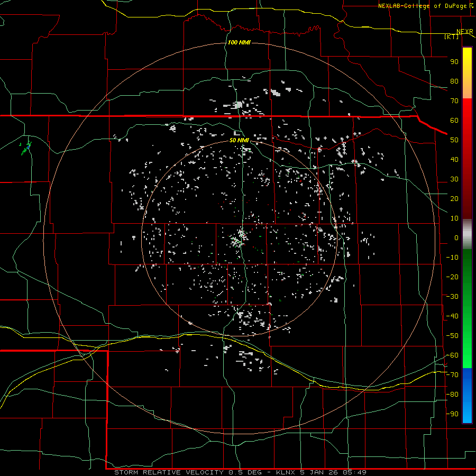Click the positive 50 value on velocity scale

pyautogui.click(x=454, y=140)
